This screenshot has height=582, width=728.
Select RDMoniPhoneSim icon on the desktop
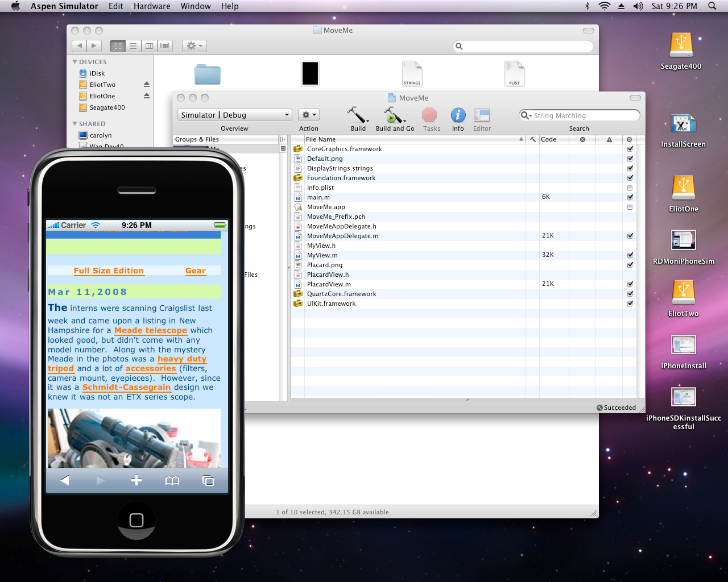click(683, 240)
